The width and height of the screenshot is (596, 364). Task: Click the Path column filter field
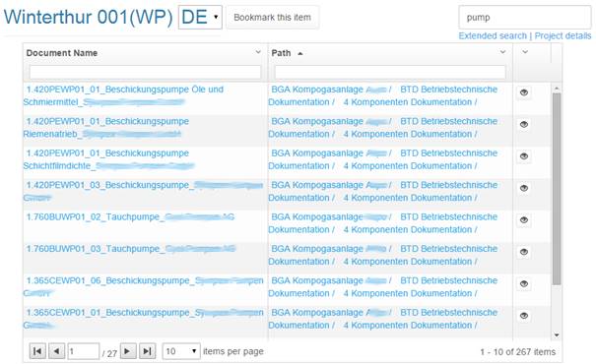click(390, 72)
